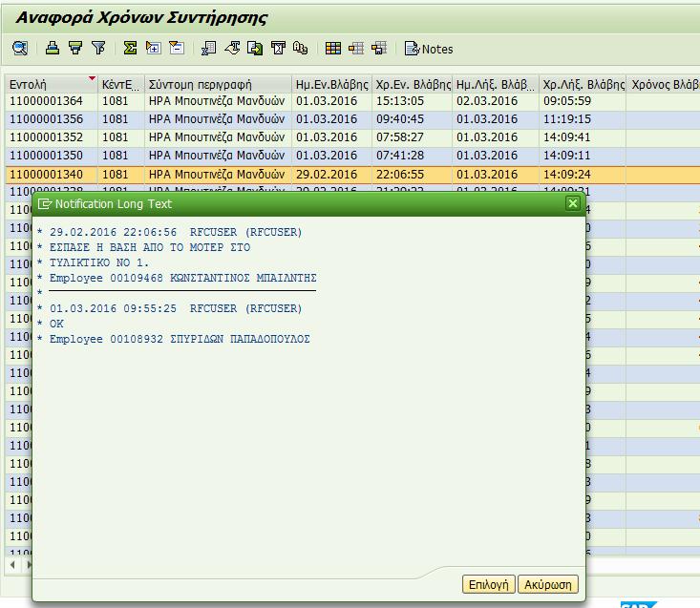Click the 'OK' text line in dialog

click(56, 324)
